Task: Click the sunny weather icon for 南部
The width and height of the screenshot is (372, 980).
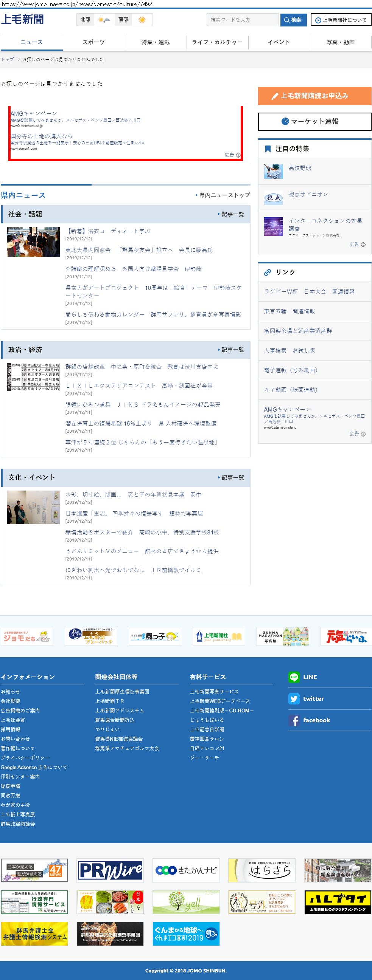Action: (142, 20)
